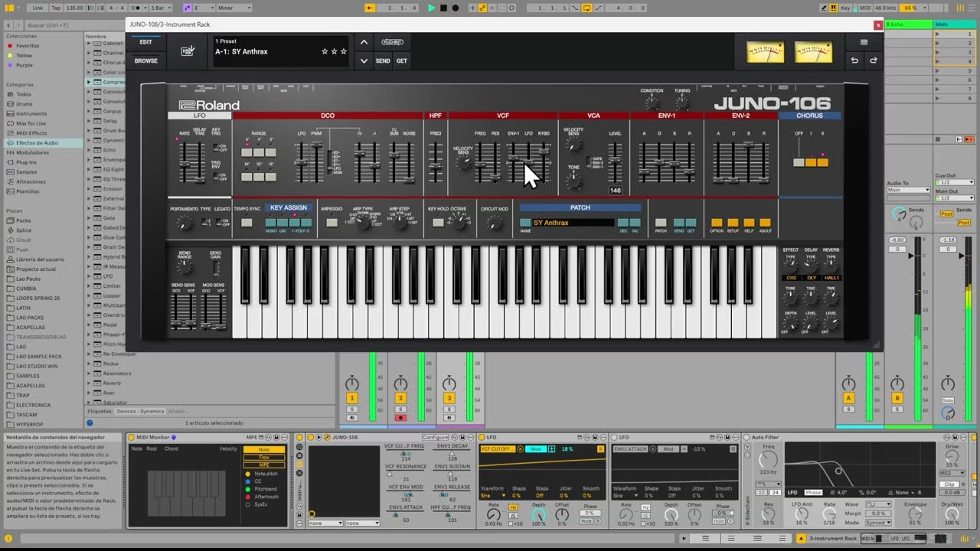980x551 pixels.
Task: Expand the Cabinet folder in browser
Action: click(90, 44)
